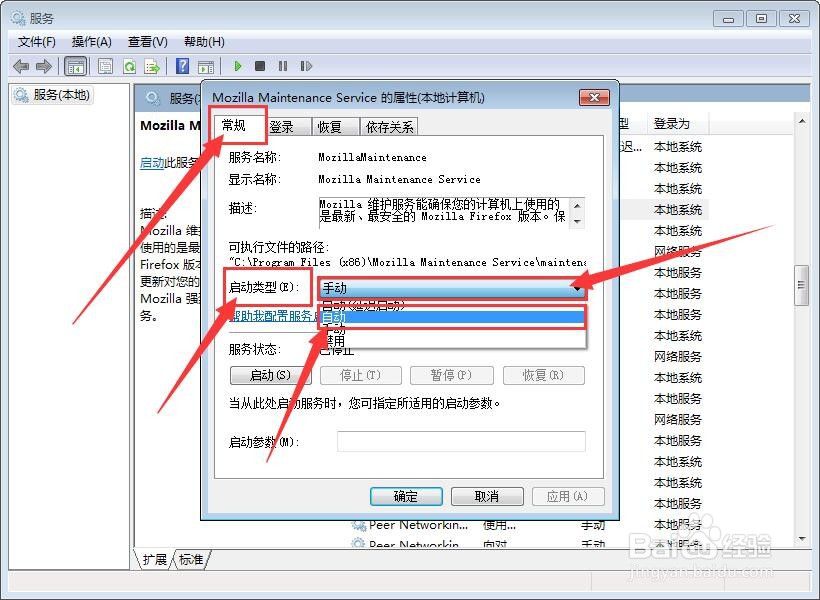This screenshot has width=820, height=600.
Task: Click the description box down scroll arrow
Action: (x=577, y=222)
